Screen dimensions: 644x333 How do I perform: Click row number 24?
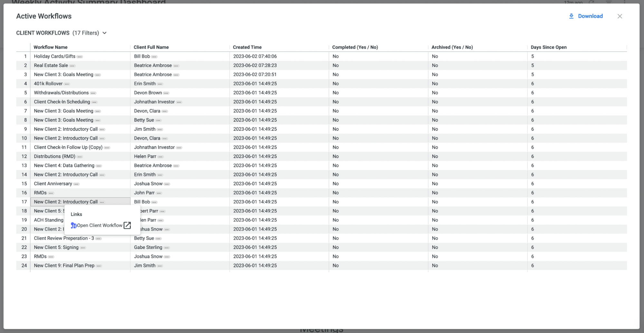coord(24,266)
